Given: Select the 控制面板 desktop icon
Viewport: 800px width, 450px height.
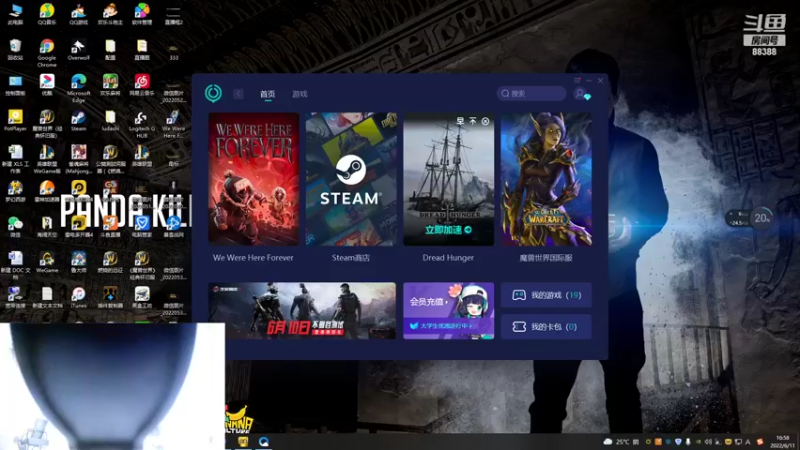Looking at the screenshot, I should pyautogui.click(x=15, y=85).
